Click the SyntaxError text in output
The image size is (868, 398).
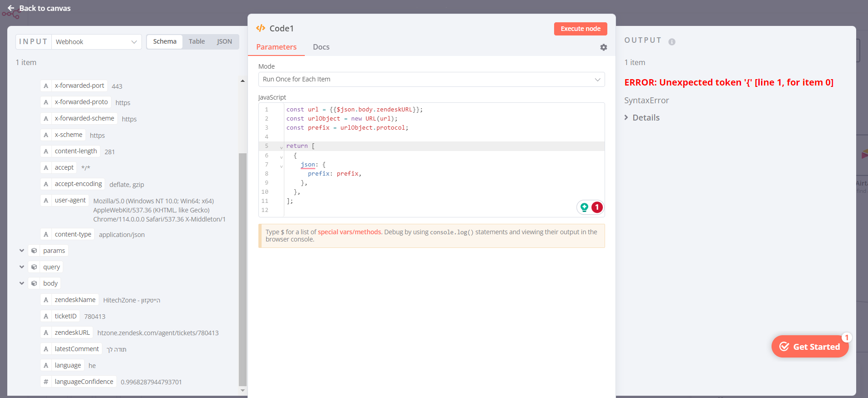646,101
